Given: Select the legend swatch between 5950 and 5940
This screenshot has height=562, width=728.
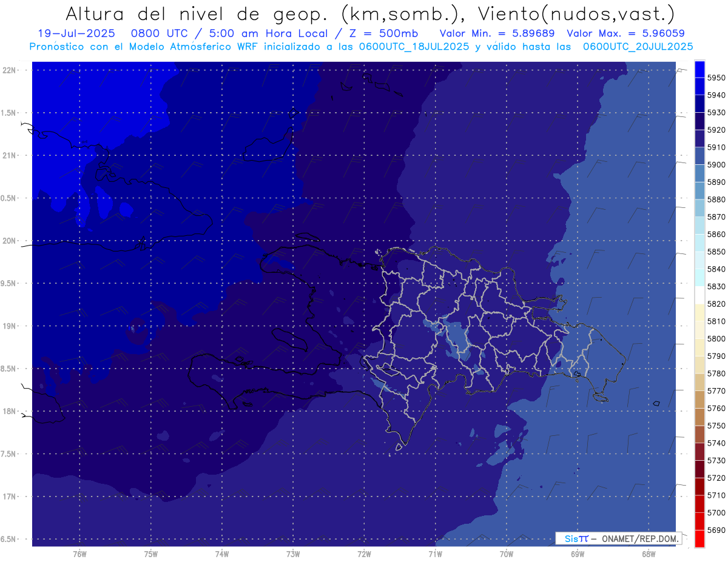Looking at the screenshot, I should pyautogui.click(x=699, y=86).
